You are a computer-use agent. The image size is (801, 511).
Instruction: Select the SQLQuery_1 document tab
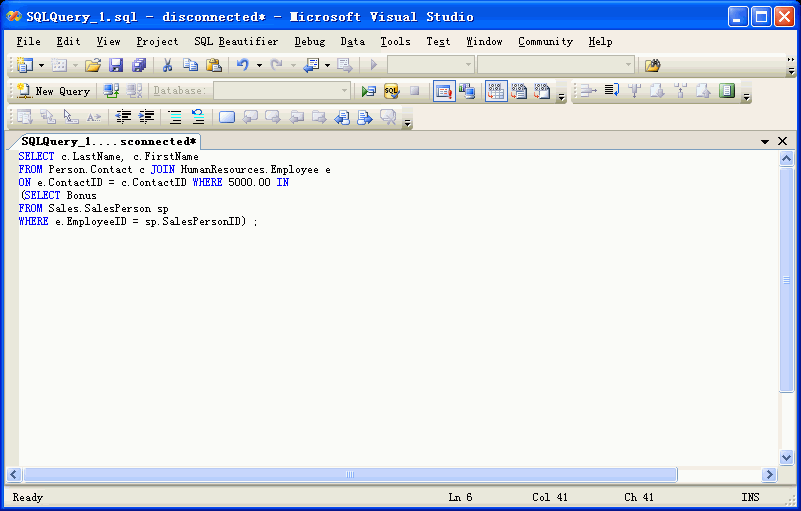click(x=108, y=142)
